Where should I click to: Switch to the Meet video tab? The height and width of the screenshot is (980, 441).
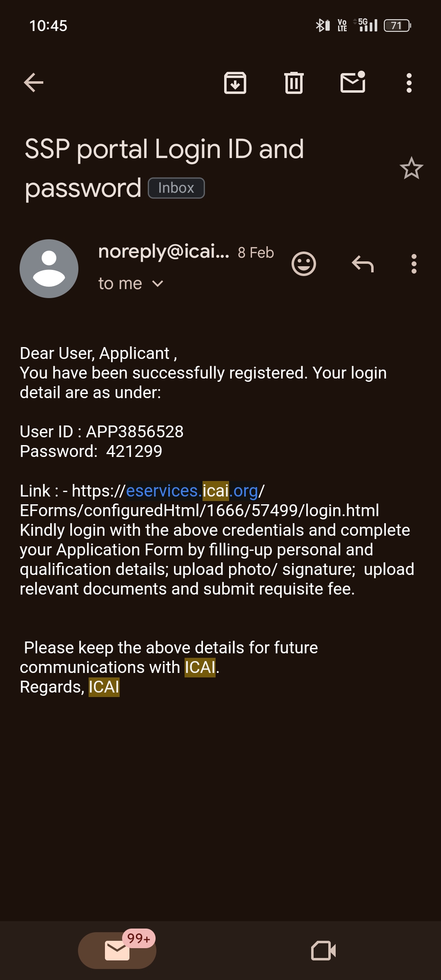pyautogui.click(x=323, y=951)
